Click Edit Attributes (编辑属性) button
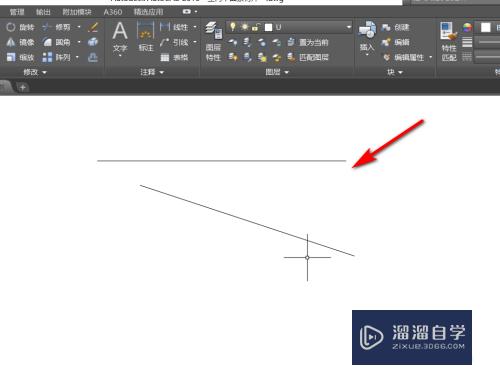 click(x=403, y=57)
